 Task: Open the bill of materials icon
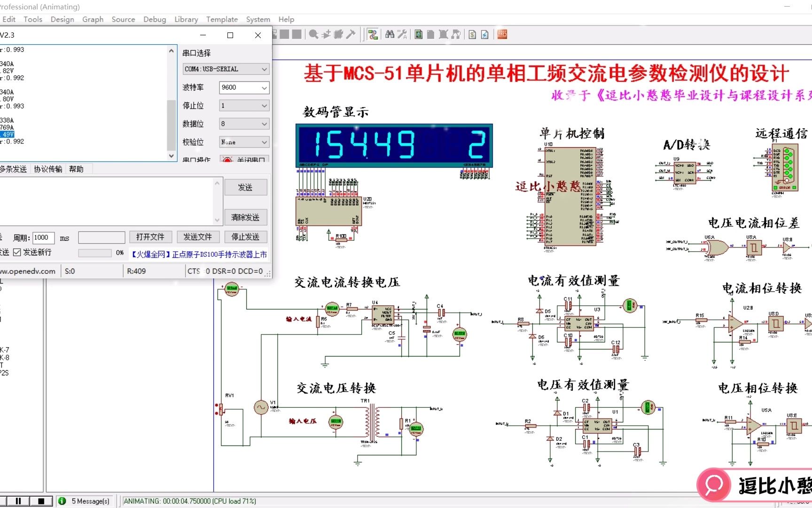[x=472, y=34]
